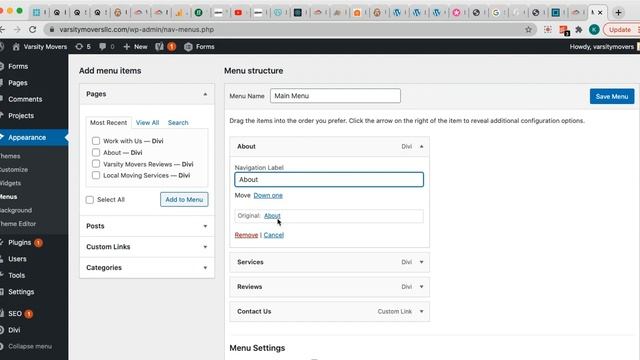The width and height of the screenshot is (640, 360).
Task: Click the Save Menu button
Action: (x=612, y=96)
